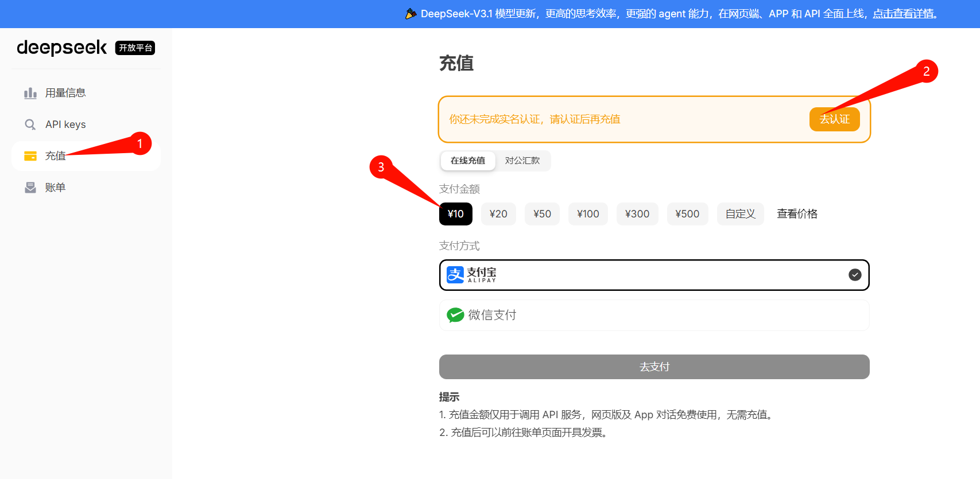Viewport: 980px width, 479px height.
Task: Click the green WeChat Pay logo
Action: [x=455, y=315]
